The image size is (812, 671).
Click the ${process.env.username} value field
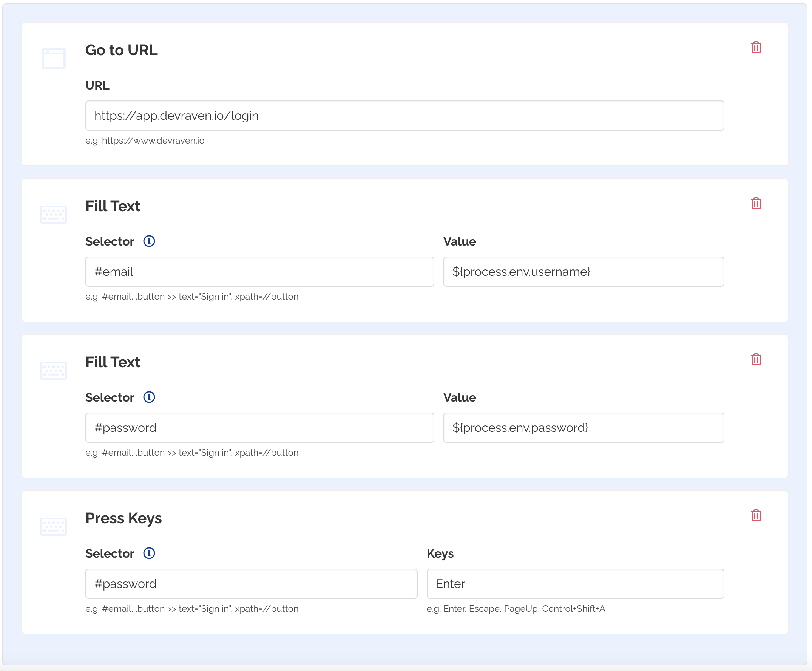coord(583,272)
